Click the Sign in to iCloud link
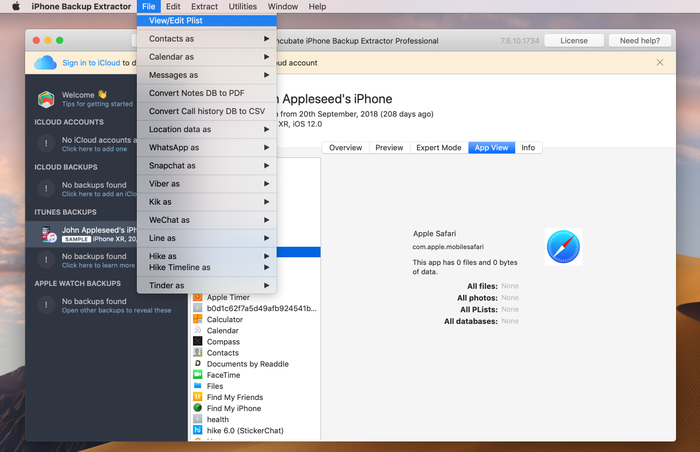This screenshot has width=700, height=452. pos(91,63)
